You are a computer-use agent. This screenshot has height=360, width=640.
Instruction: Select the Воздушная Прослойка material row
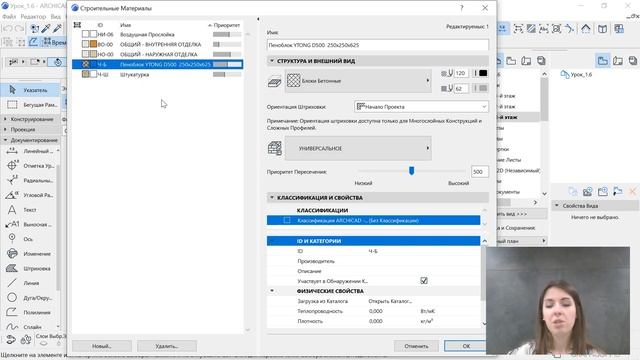[x=157, y=35]
